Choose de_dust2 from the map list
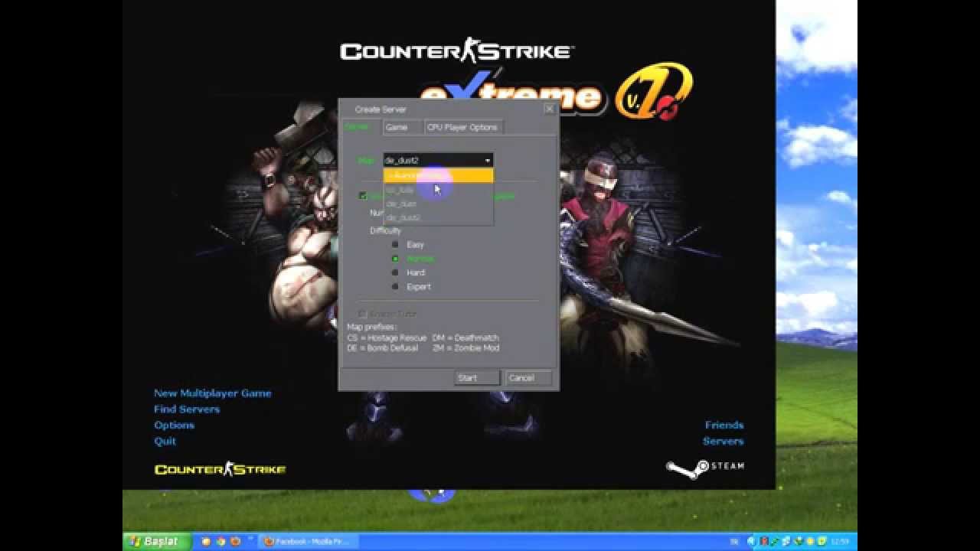 point(438,217)
